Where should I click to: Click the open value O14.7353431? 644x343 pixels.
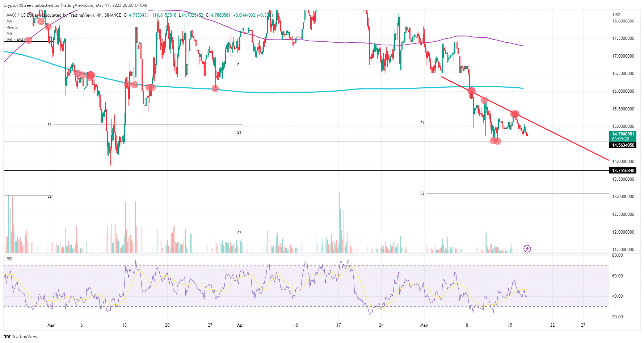136,15
